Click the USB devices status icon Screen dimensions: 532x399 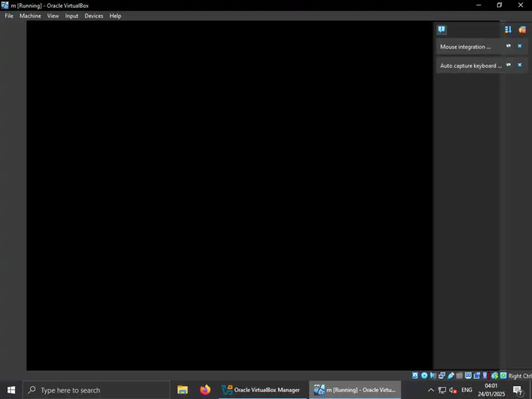point(451,375)
